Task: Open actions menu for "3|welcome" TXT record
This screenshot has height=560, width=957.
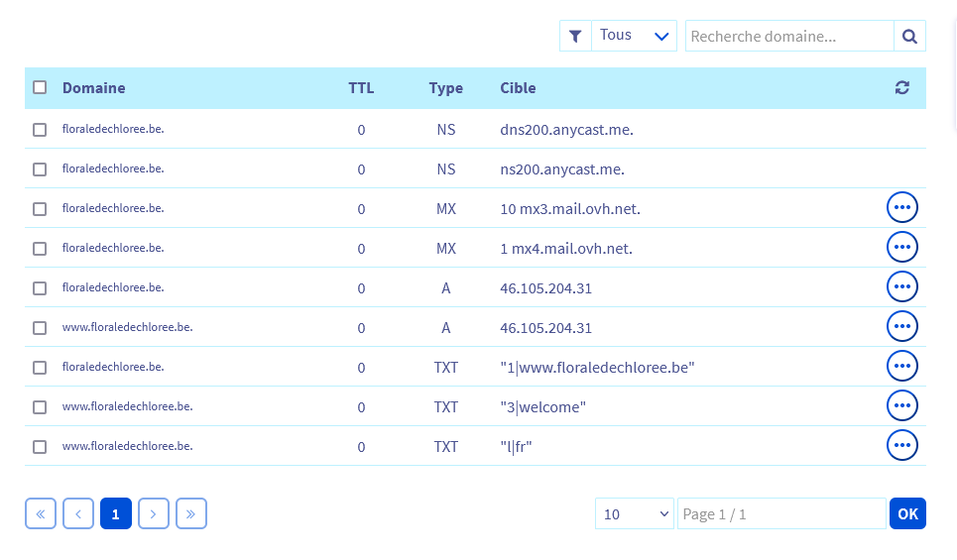Action: 901,406
